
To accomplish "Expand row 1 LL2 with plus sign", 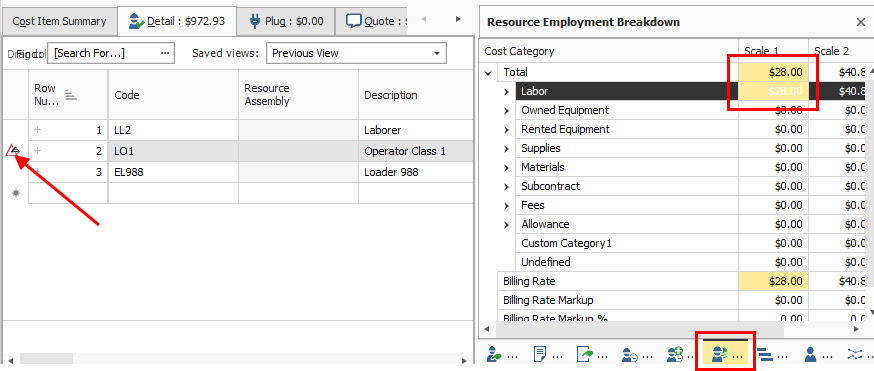I will [x=38, y=130].
